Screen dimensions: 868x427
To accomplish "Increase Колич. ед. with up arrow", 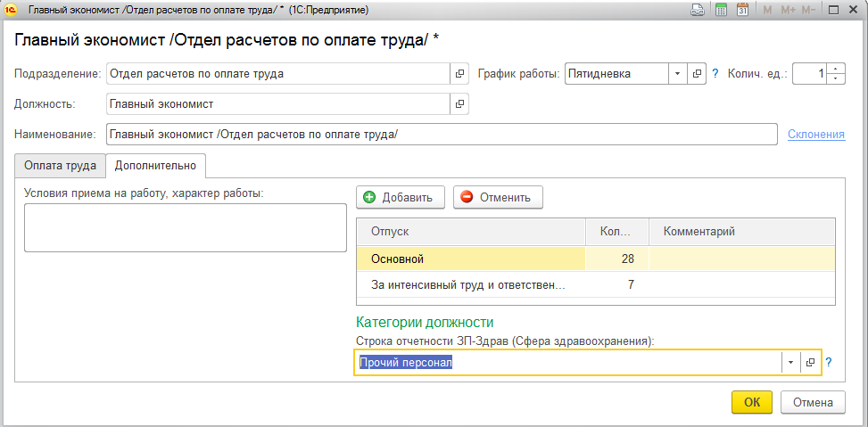I will click(836, 69).
